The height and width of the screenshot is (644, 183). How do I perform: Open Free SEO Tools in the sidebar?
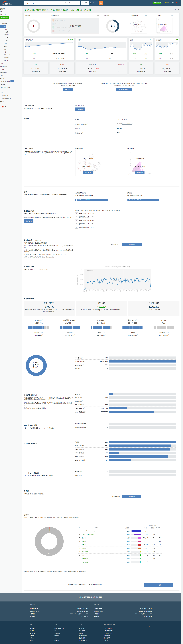[5, 88]
